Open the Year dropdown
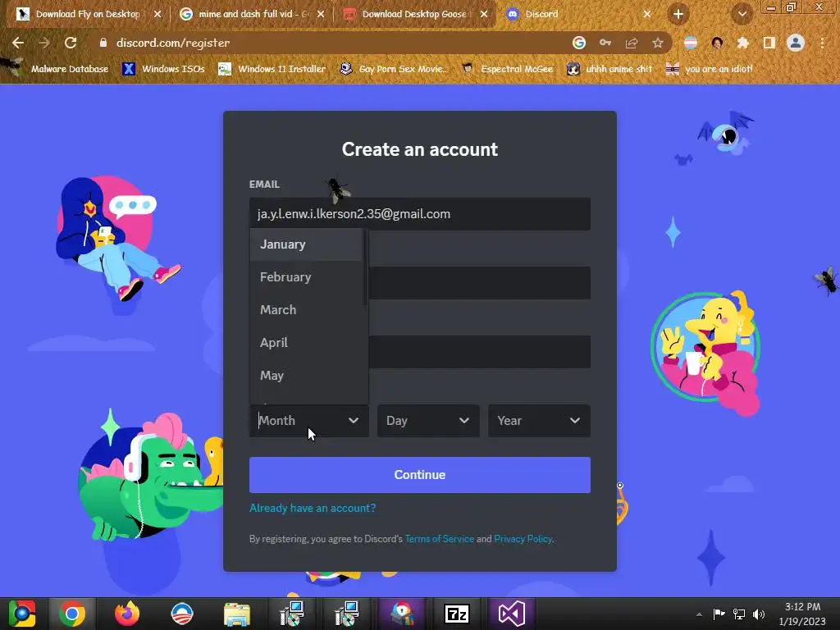 tap(540, 421)
